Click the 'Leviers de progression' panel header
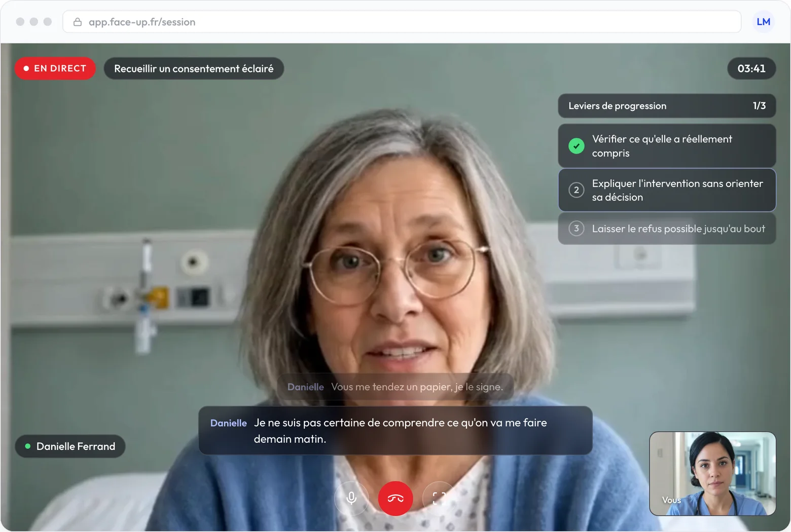This screenshot has height=532, width=791. coord(667,106)
